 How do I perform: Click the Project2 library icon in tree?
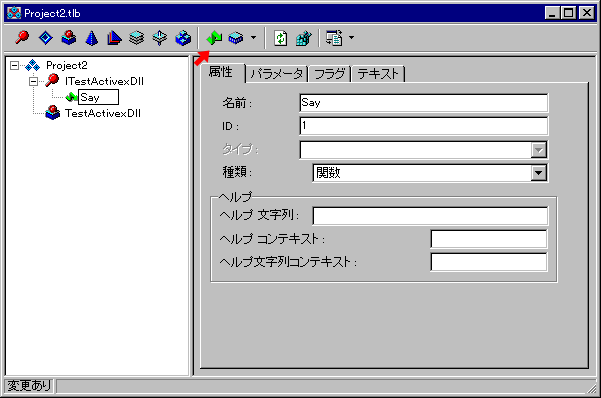pyautogui.click(x=33, y=66)
